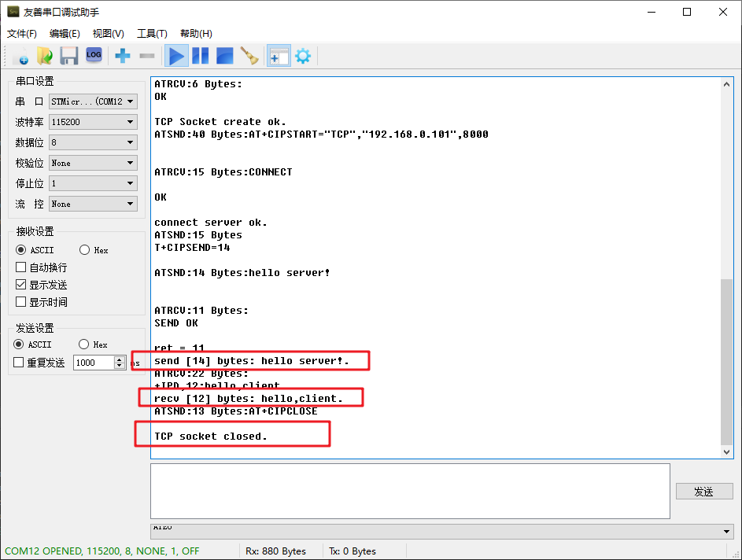Open stop bits 停止位 dropdown
Viewport: 742px width, 560px height.
tap(93, 183)
